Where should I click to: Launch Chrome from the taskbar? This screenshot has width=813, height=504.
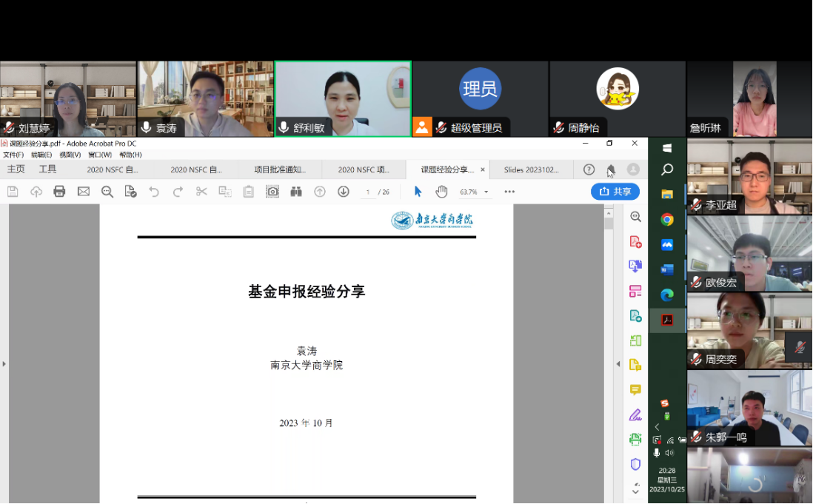pos(667,219)
